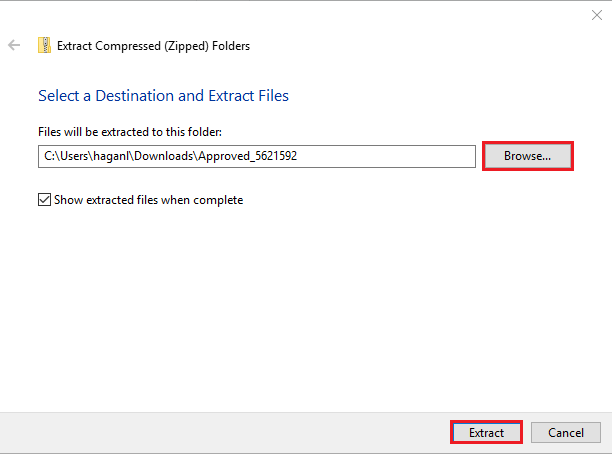Start extraction with the Extract button
Screen dimensions: 612x454
pos(486,432)
